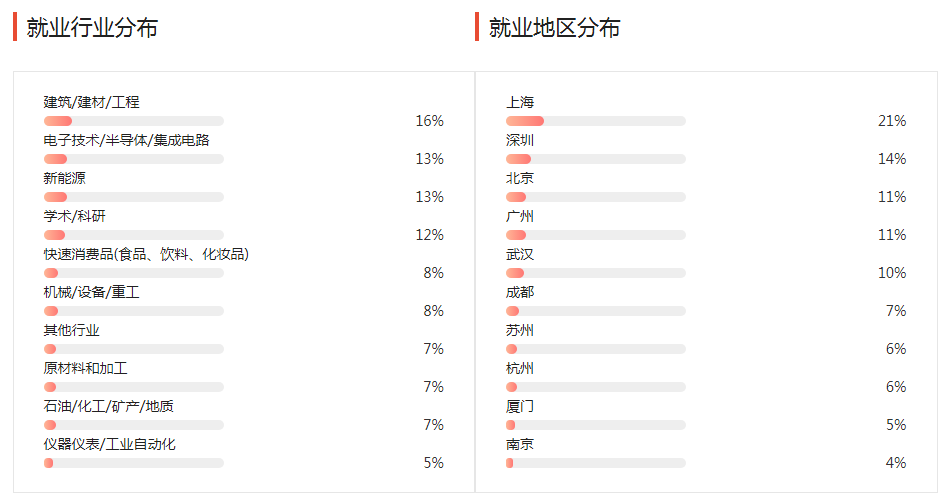947x501 pixels.
Task: Select the 北京 region bar
Action: (x=595, y=197)
